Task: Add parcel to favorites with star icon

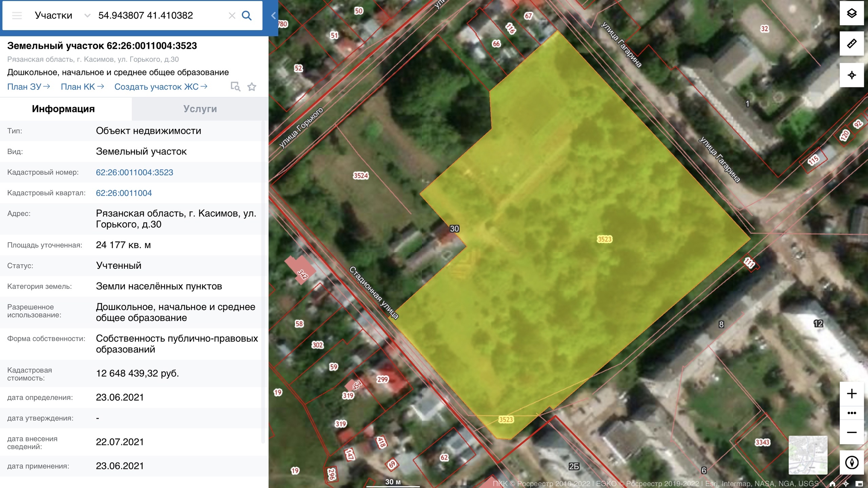Action: point(252,87)
